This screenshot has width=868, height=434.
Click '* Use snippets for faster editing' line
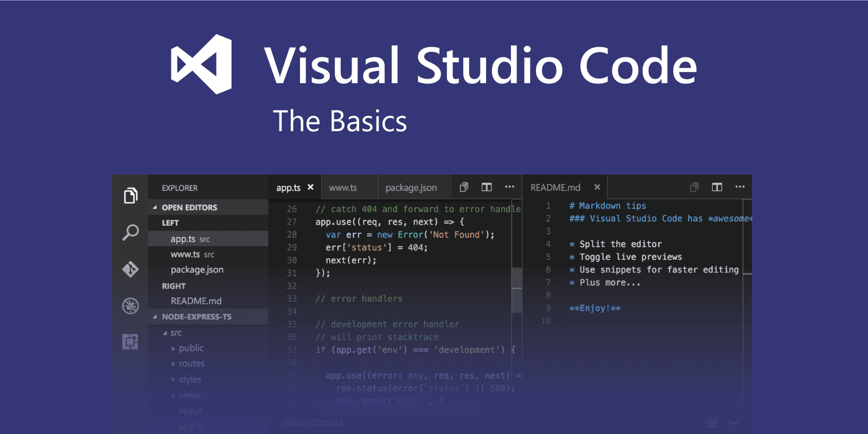point(654,270)
